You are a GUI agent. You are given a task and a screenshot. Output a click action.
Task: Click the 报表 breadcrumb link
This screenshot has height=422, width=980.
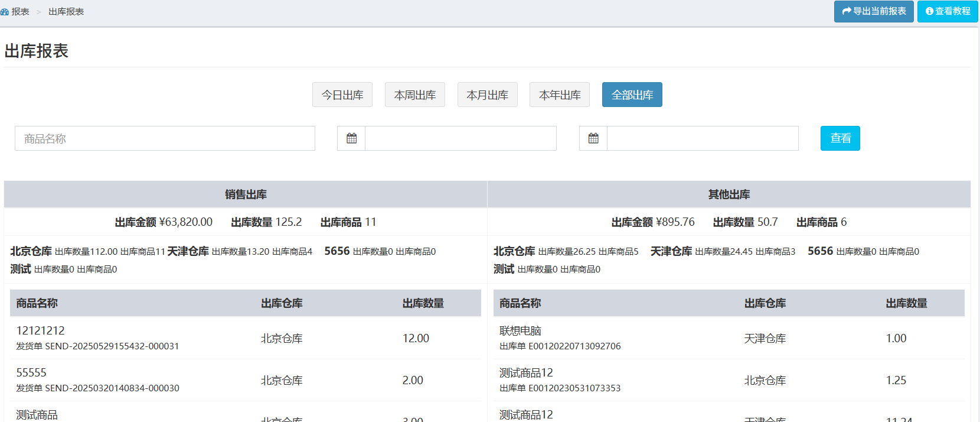21,12
